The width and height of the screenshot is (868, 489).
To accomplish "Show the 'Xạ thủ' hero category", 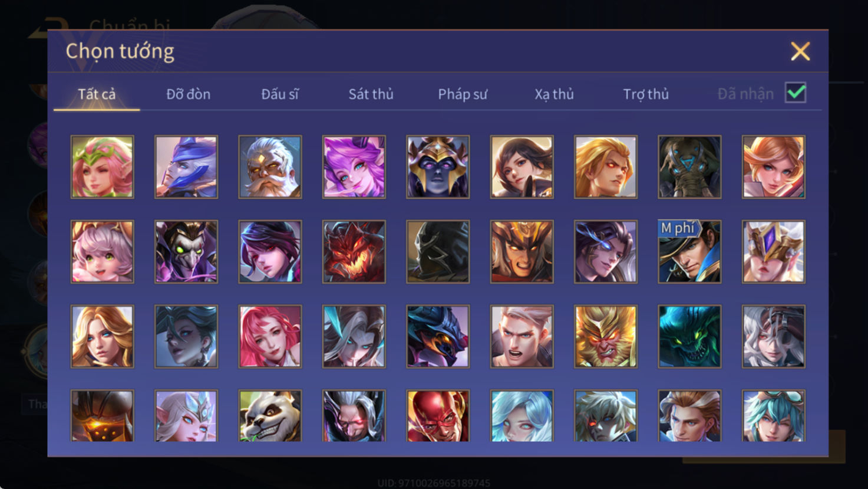I will pos(554,94).
